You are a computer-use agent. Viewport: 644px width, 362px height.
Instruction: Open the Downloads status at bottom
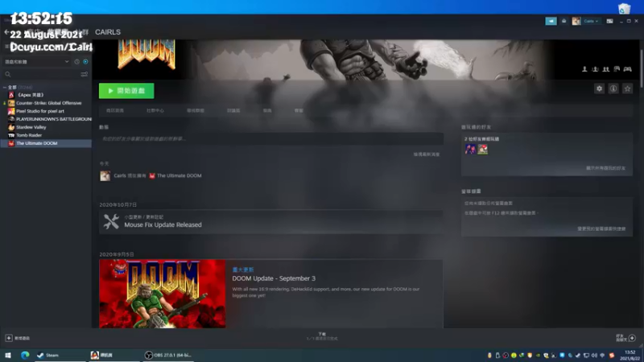click(322, 336)
